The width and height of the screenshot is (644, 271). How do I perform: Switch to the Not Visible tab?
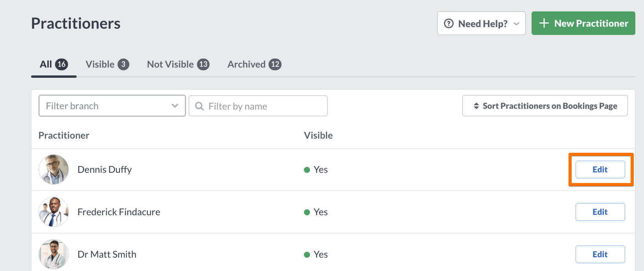tap(178, 64)
